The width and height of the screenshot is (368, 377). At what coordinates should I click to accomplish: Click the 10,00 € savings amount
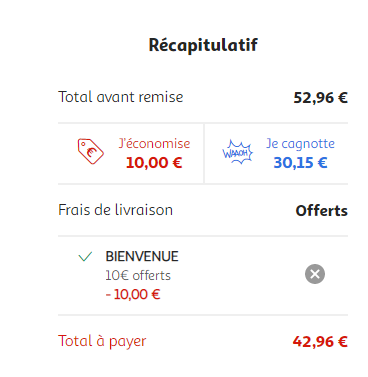coord(154,163)
